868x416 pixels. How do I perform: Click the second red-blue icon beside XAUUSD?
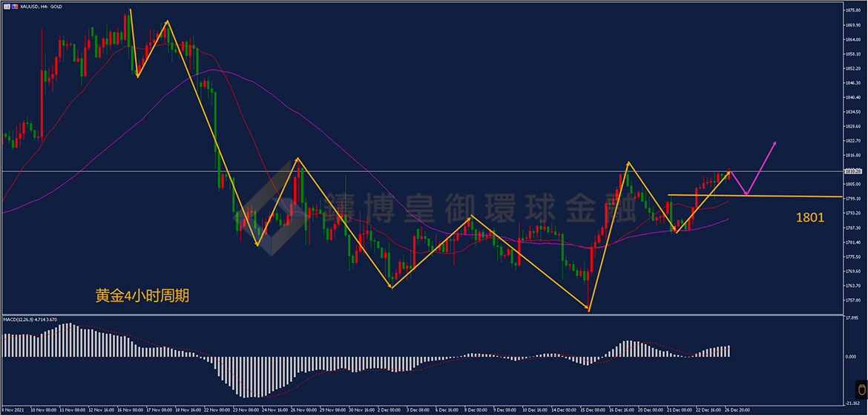pos(14,6)
